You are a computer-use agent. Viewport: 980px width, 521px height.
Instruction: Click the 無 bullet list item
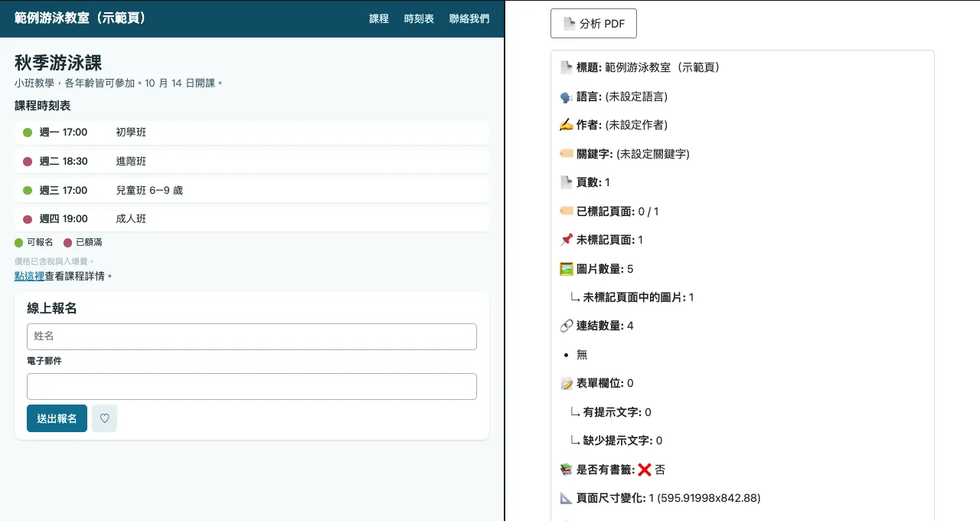(x=582, y=355)
